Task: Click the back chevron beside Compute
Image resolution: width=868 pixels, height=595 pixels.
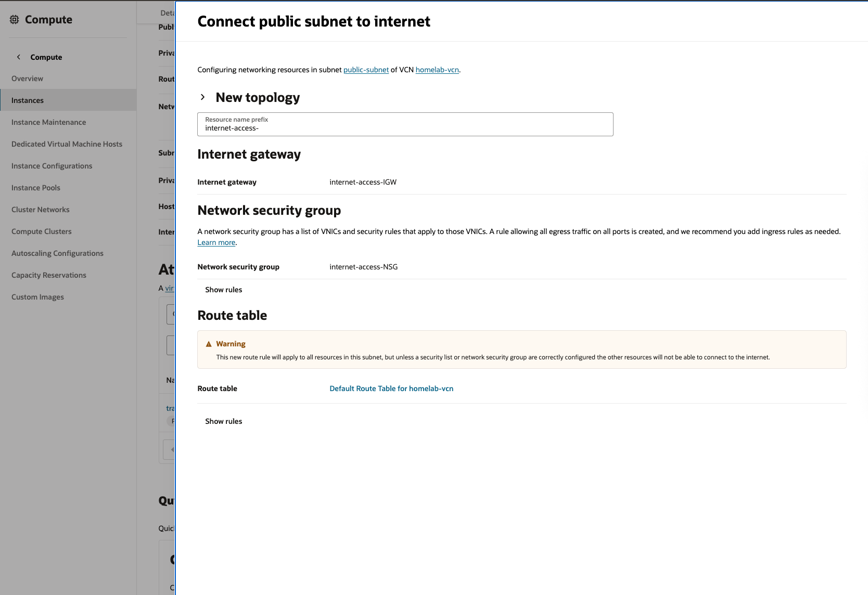Action: tap(19, 57)
